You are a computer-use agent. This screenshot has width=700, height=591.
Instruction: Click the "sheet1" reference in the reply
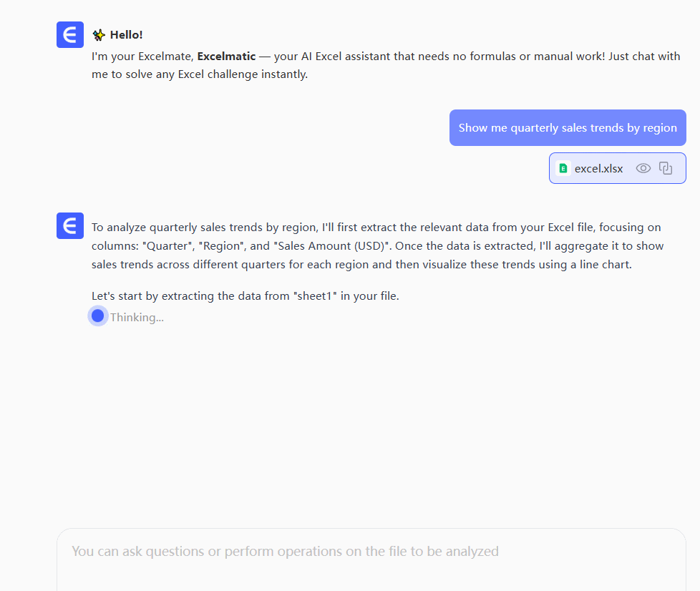[x=315, y=296]
